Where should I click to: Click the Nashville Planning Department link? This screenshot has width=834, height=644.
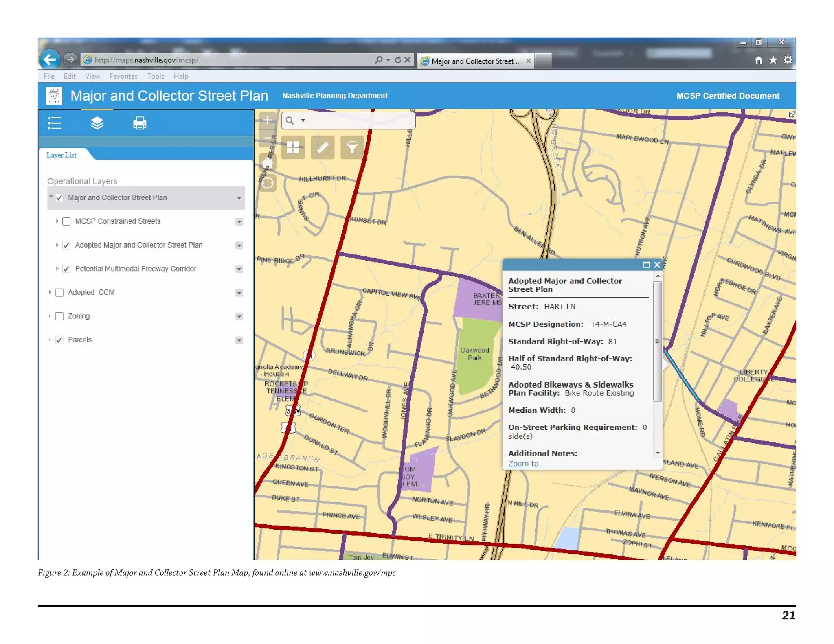click(335, 96)
